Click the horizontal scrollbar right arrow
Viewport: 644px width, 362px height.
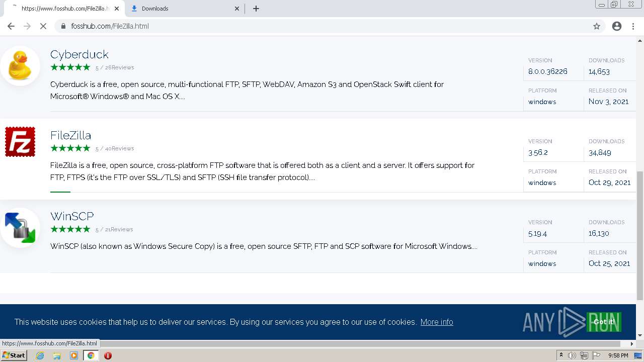coord(632,344)
